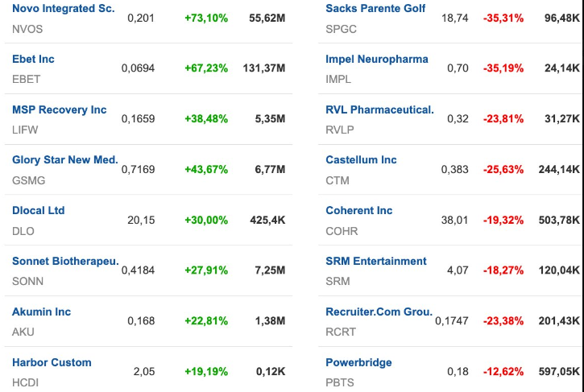Click the 244,14K volume value
Image resolution: width=584 pixels, height=392 pixels.
point(559,170)
